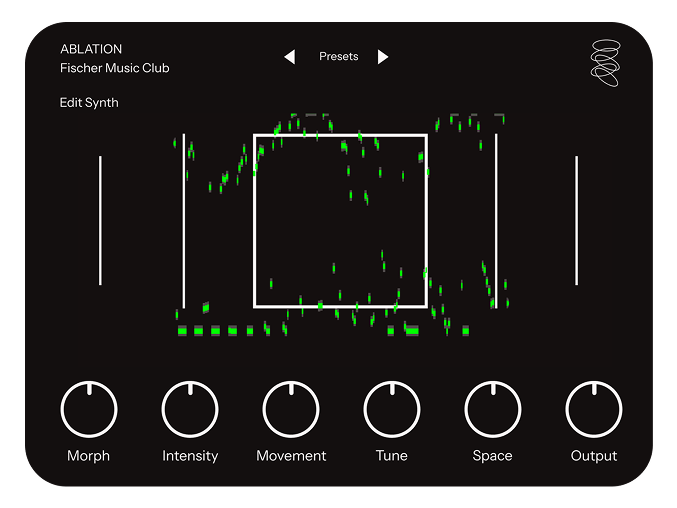Click the Fischer Music Club text

click(114, 68)
